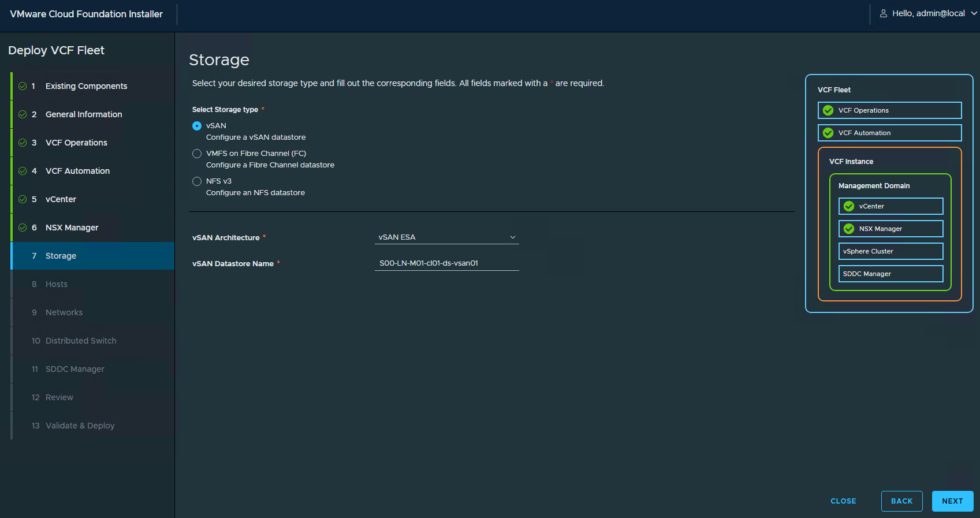Click the VMware Cloud Foundation Installer title
This screenshot has height=518, width=980.
tap(87, 14)
